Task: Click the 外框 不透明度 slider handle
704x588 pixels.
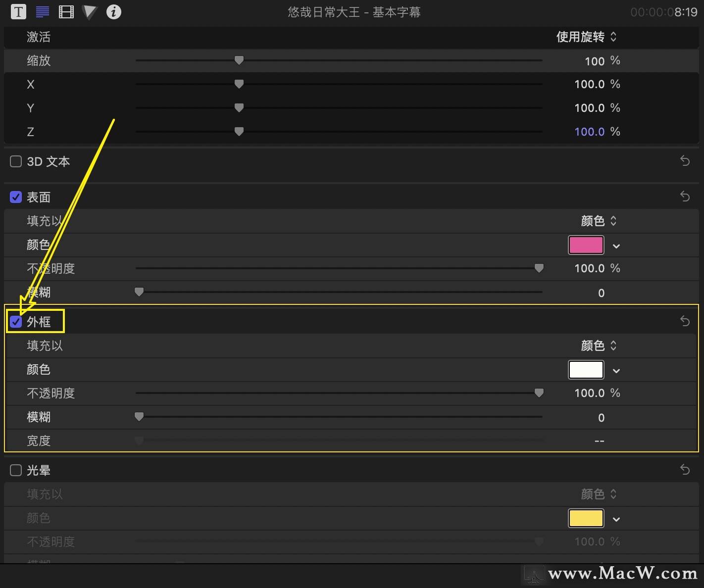Action: (x=539, y=392)
